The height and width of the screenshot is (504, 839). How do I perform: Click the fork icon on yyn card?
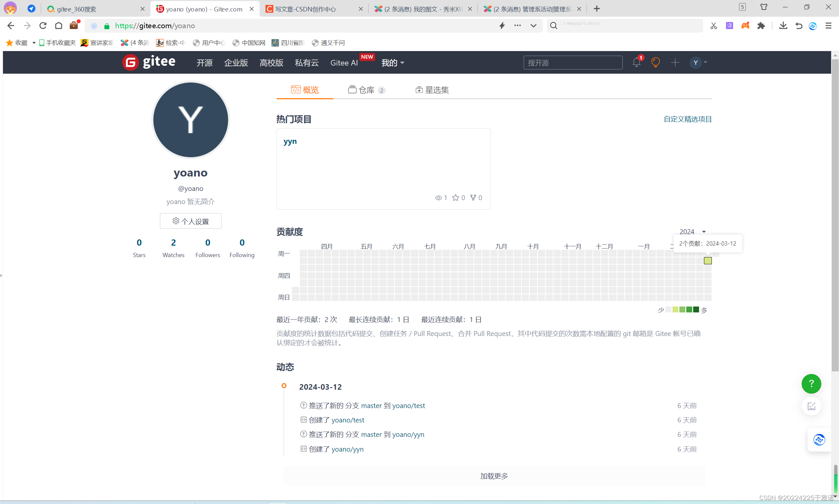pyautogui.click(x=473, y=197)
